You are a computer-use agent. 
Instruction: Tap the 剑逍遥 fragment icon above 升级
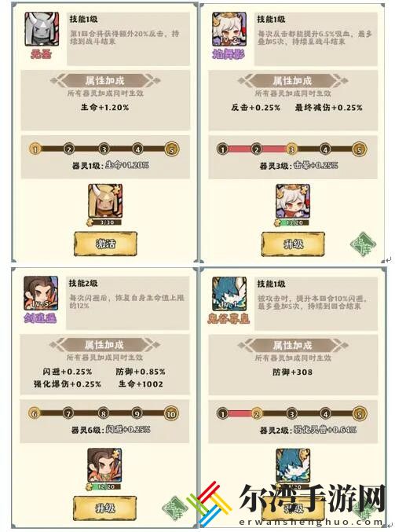104,465
